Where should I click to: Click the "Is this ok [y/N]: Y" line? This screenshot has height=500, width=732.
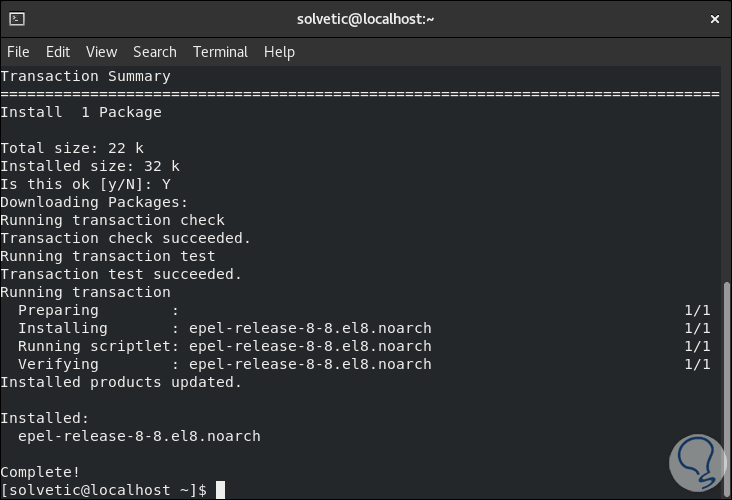coord(85,184)
